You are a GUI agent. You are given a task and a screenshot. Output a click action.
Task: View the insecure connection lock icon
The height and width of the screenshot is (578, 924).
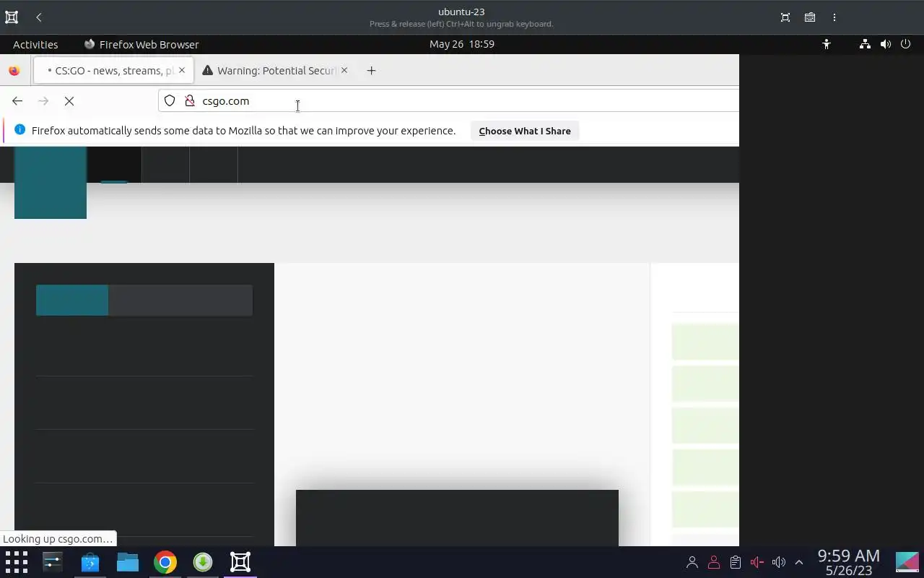[x=190, y=101]
